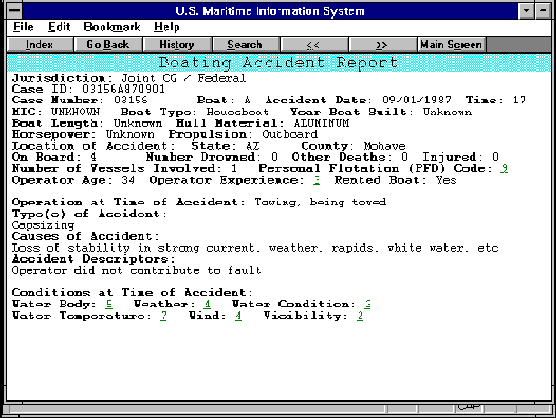This screenshot has width=556, height=418.
Task: Follow the PFD Code link
Action: tap(504, 168)
